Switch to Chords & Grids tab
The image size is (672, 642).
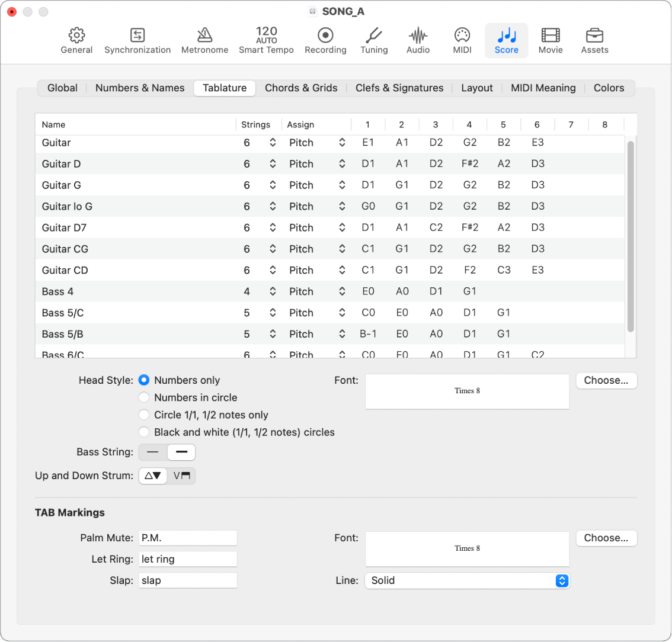tap(301, 88)
